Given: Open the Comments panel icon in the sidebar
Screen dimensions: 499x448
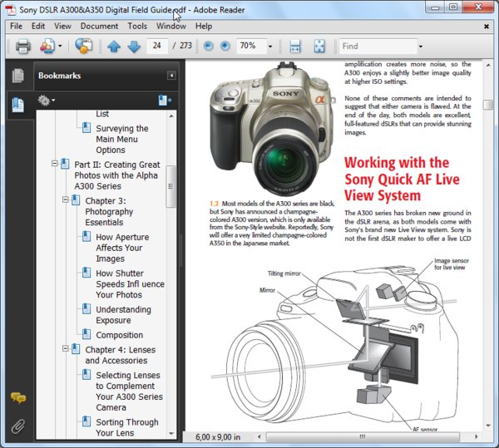Looking at the screenshot, I should click(x=17, y=399).
